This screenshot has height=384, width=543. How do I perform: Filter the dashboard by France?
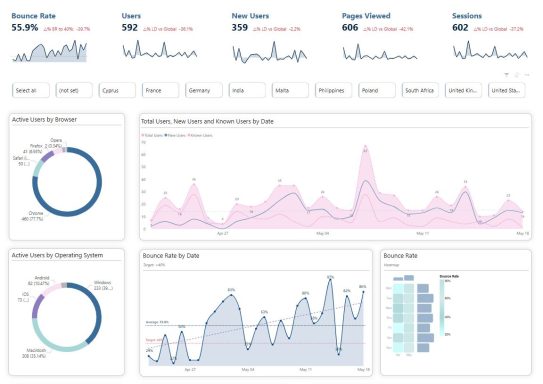tap(161, 90)
